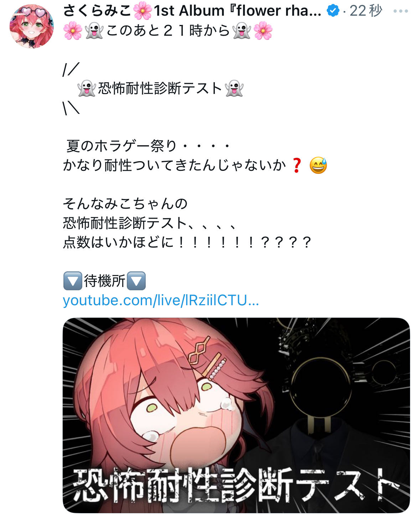The image size is (420, 516).
Task: Click the 点数はいかほどに text line
Action: click(187, 242)
